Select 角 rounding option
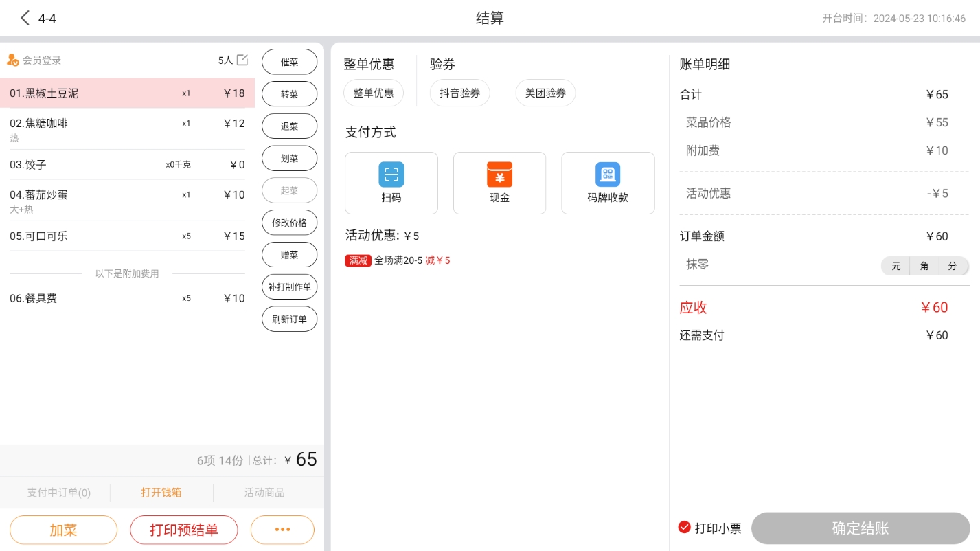 point(924,266)
